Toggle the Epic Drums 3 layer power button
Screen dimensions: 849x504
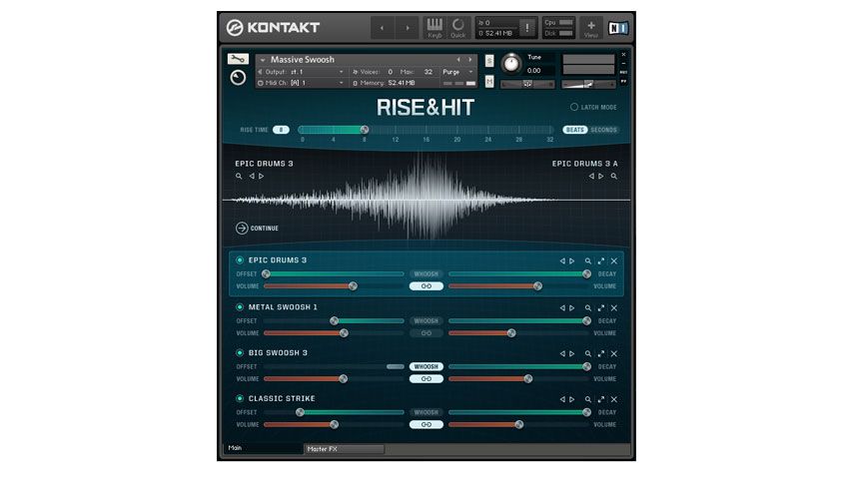[x=240, y=260]
